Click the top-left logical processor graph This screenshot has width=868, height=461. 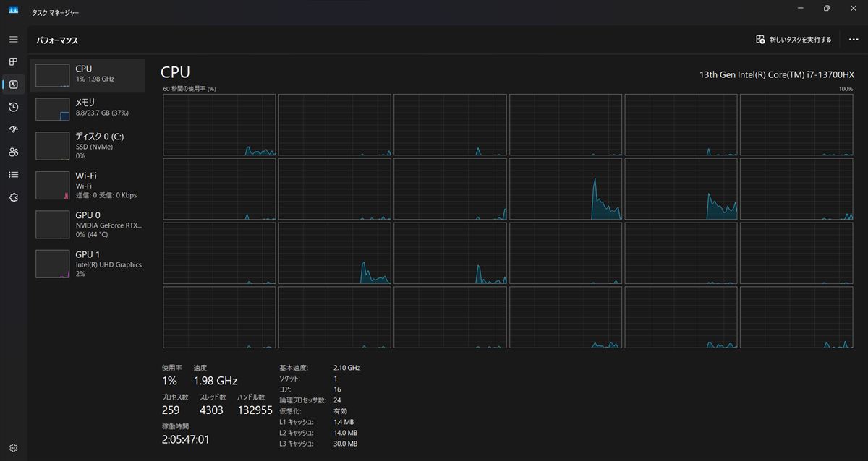pyautogui.click(x=219, y=124)
